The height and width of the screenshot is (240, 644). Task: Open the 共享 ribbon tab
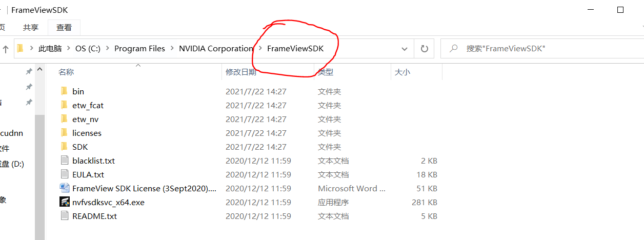tap(31, 28)
